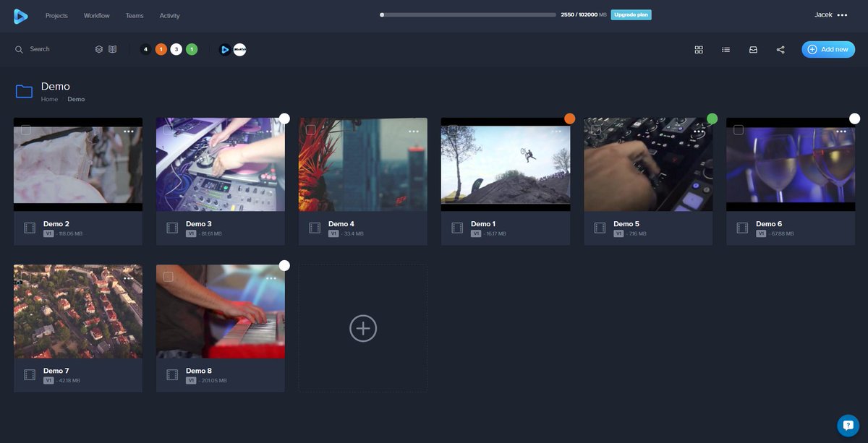The width and height of the screenshot is (868, 443).
Task: Select the blue play logo team avatar
Action: [x=225, y=50]
